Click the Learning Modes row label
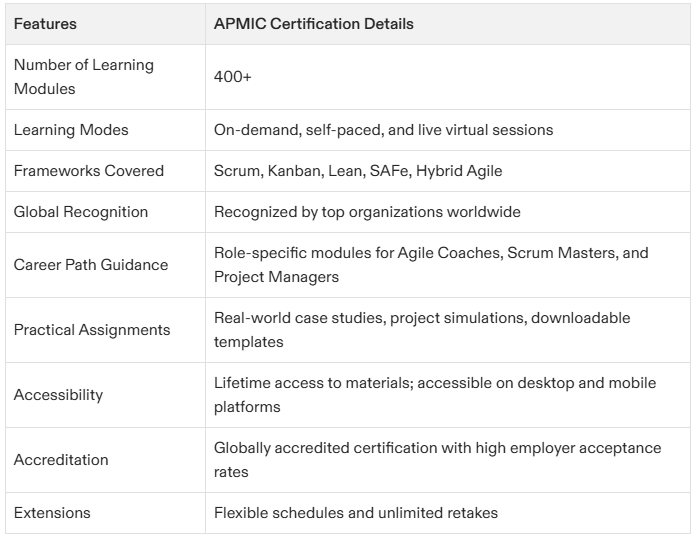Image resolution: width=695 pixels, height=538 pixels. point(71,130)
